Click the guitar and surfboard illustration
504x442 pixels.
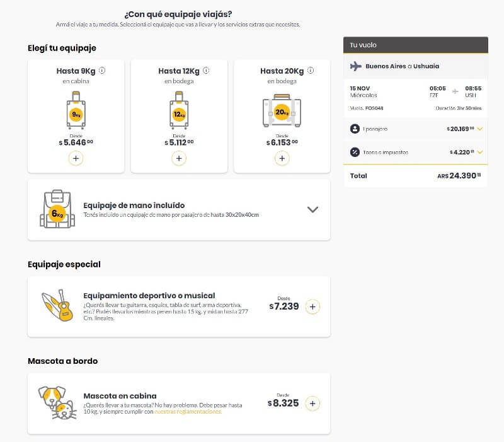pyautogui.click(x=57, y=305)
